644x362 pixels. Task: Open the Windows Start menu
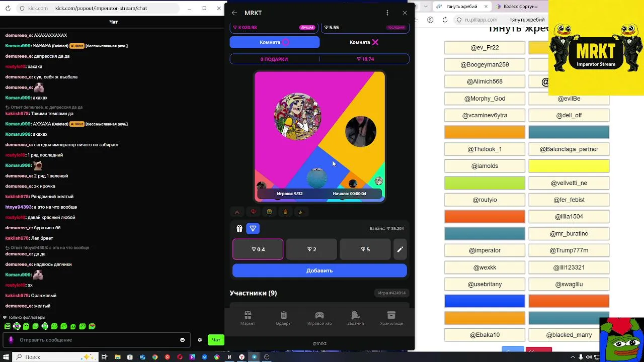click(x=5, y=357)
